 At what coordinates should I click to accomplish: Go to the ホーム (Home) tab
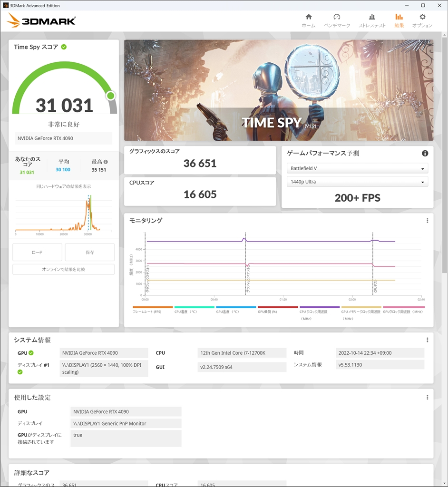[308, 21]
